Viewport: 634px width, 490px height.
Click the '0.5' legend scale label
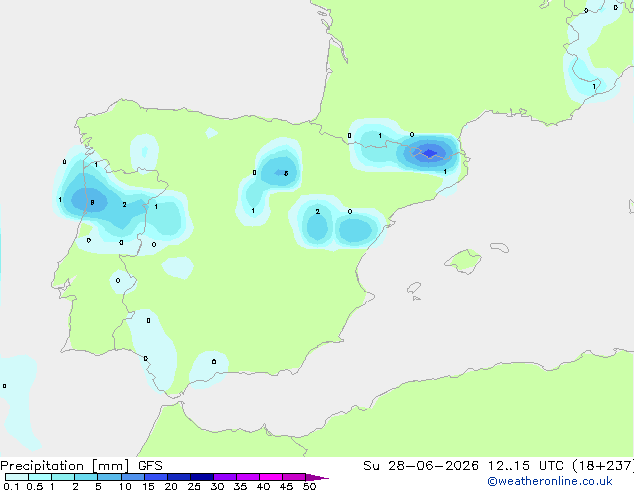point(34,486)
